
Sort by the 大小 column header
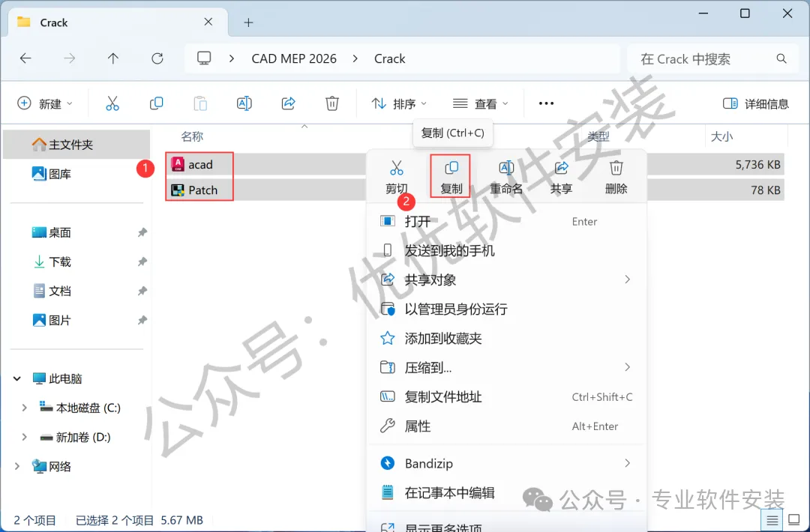(721, 136)
